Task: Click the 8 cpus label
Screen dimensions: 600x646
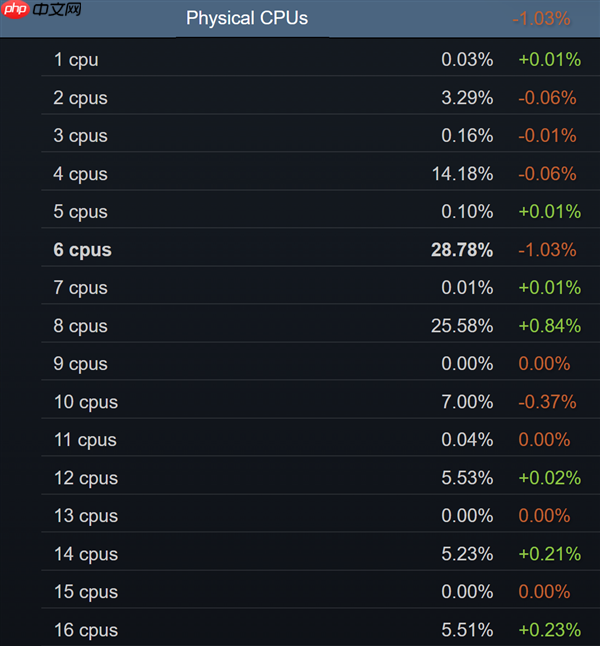Action: click(x=80, y=326)
